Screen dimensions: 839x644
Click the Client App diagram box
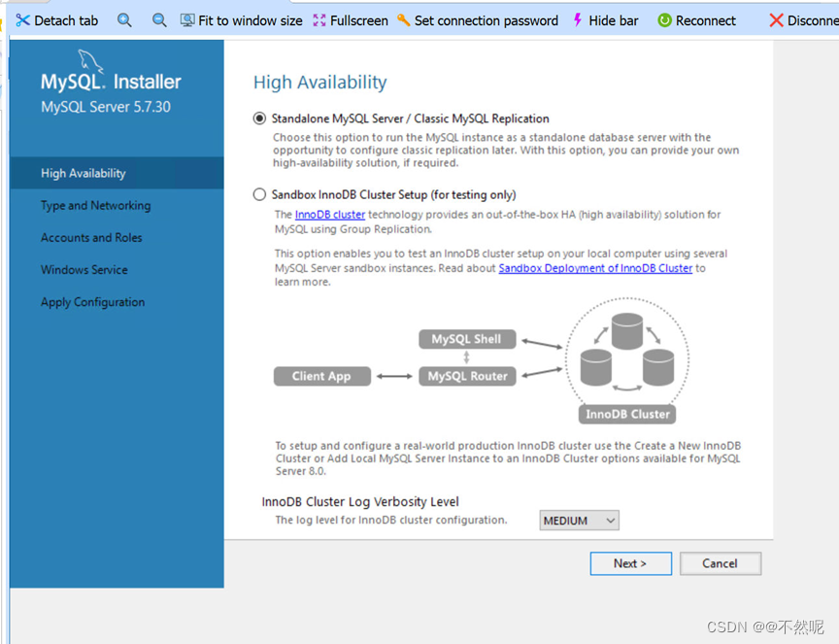pyautogui.click(x=322, y=376)
